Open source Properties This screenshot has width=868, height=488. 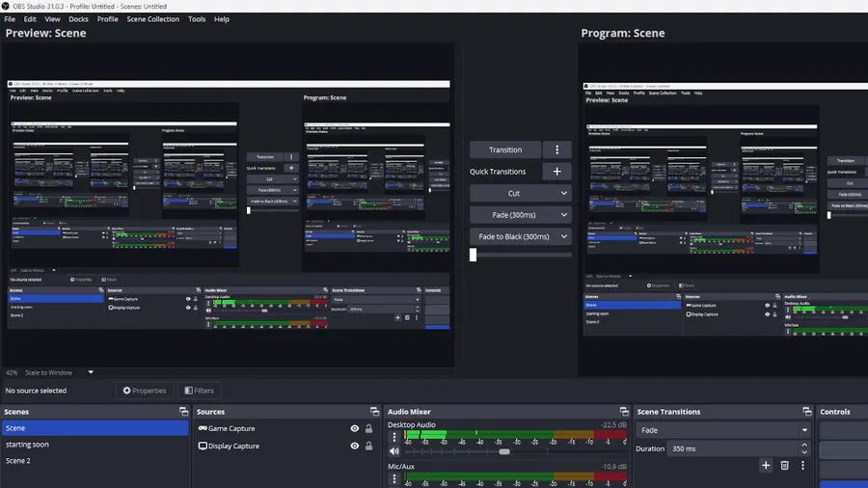coord(145,391)
